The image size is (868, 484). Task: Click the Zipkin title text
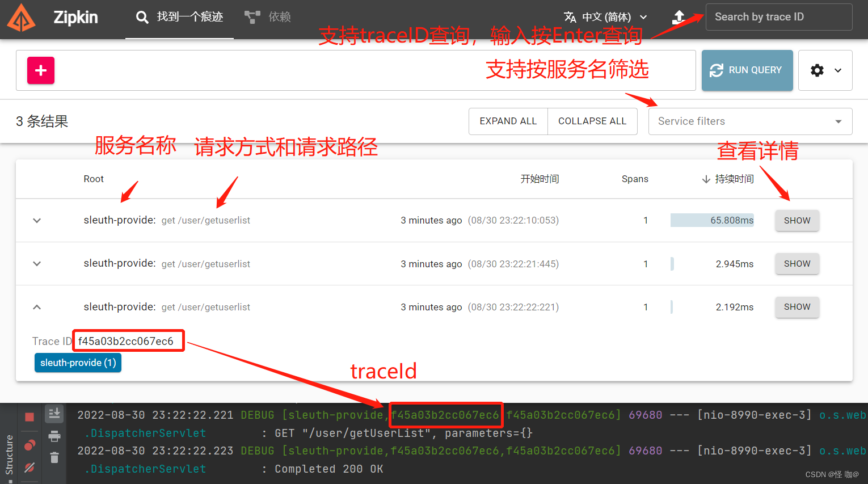pos(75,18)
